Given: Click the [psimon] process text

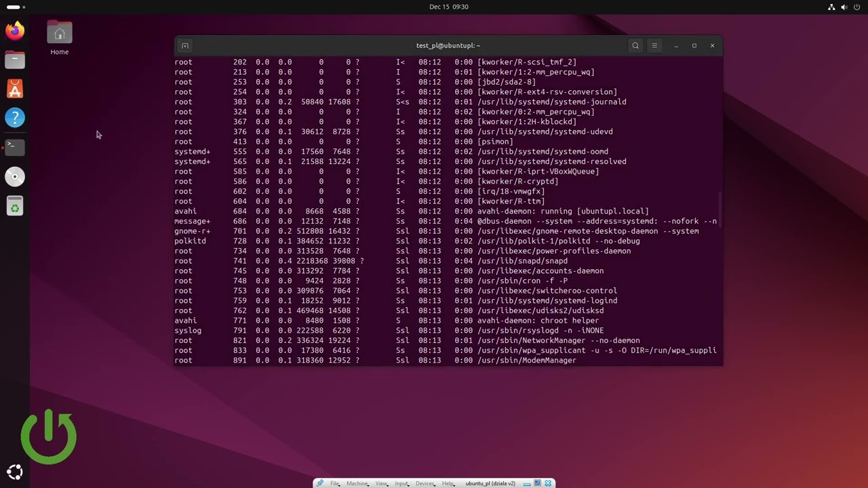Looking at the screenshot, I should tap(495, 142).
